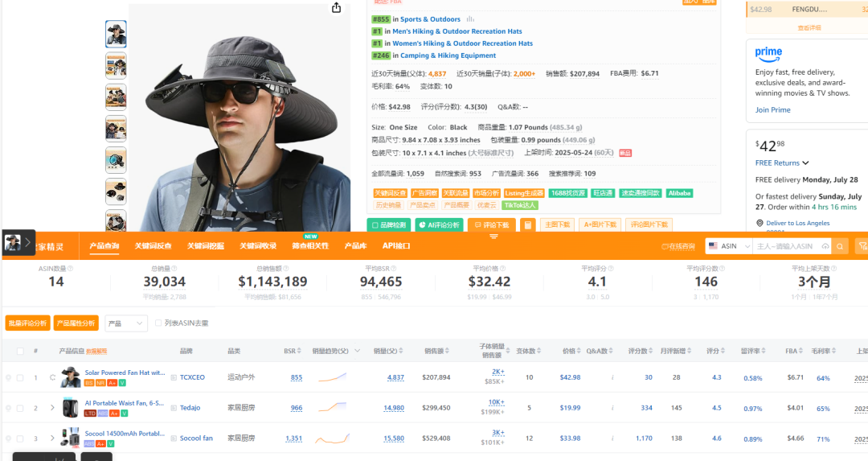
Task: Open the 产品 dropdown selector
Action: coord(126,323)
